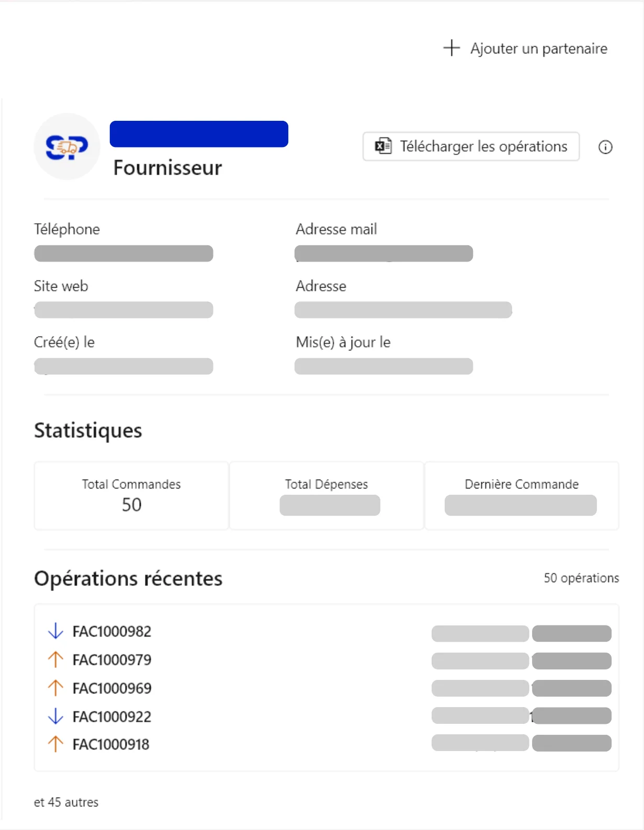Click the supplier logo avatar
Viewport: 644px width, 830px height.
67,147
